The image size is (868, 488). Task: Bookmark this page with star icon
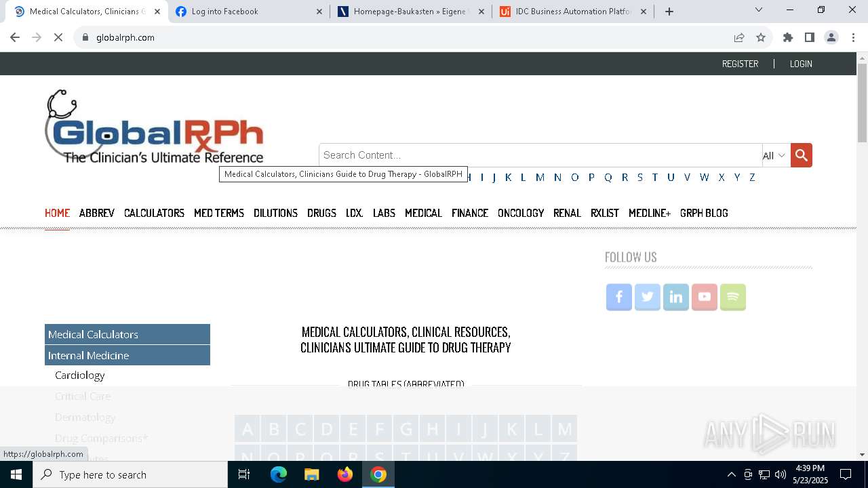point(761,37)
